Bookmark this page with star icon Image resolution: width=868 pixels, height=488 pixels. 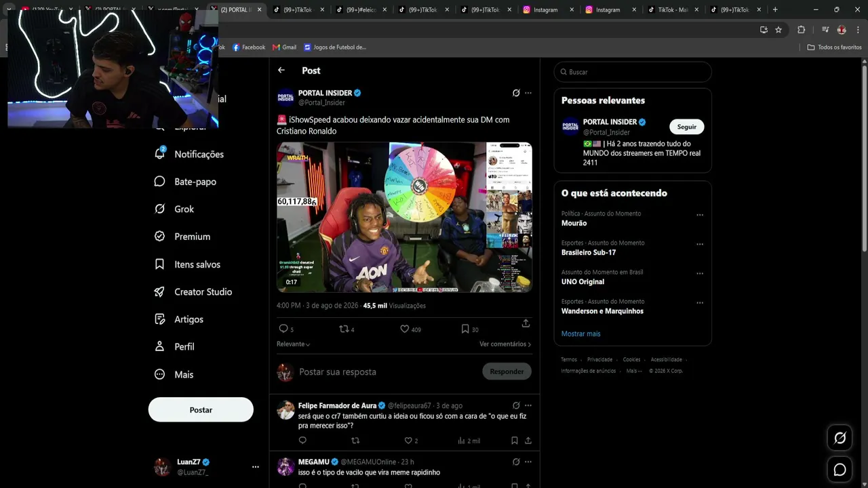coord(778,30)
